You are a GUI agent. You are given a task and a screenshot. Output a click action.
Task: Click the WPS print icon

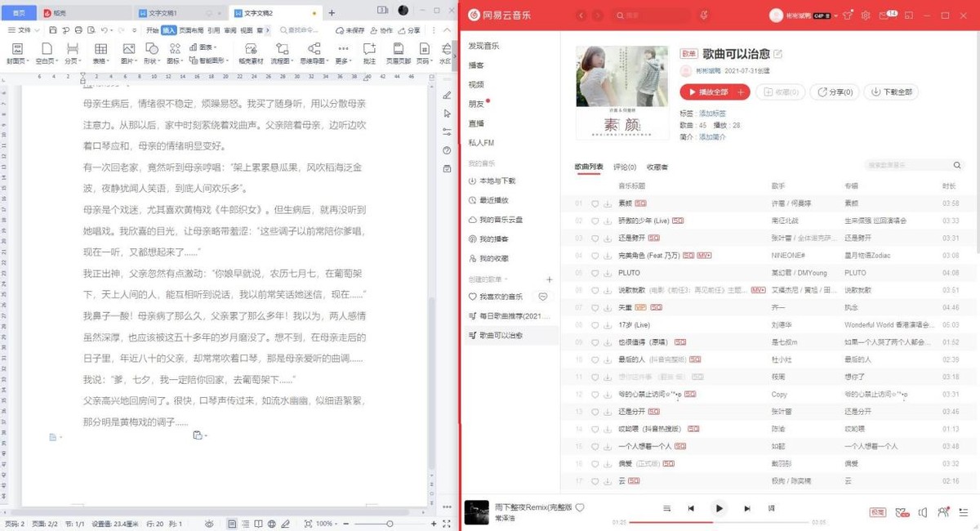tap(78, 30)
